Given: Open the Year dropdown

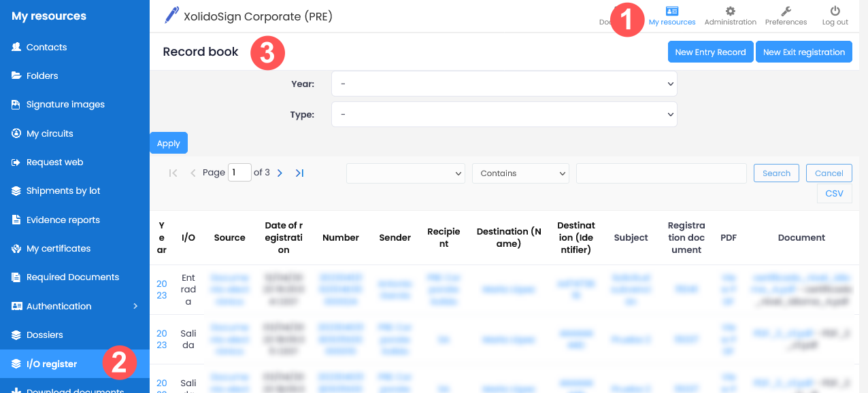Looking at the screenshot, I should coord(504,84).
